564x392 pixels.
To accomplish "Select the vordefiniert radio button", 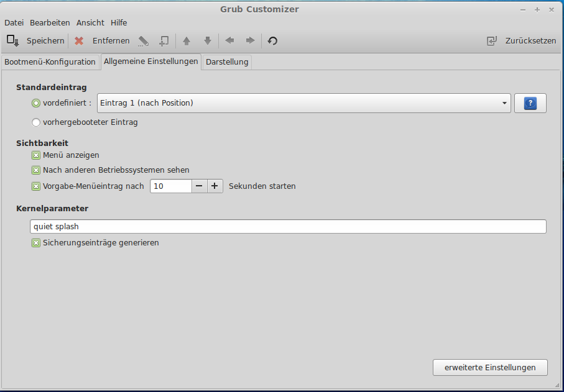I will pos(36,104).
